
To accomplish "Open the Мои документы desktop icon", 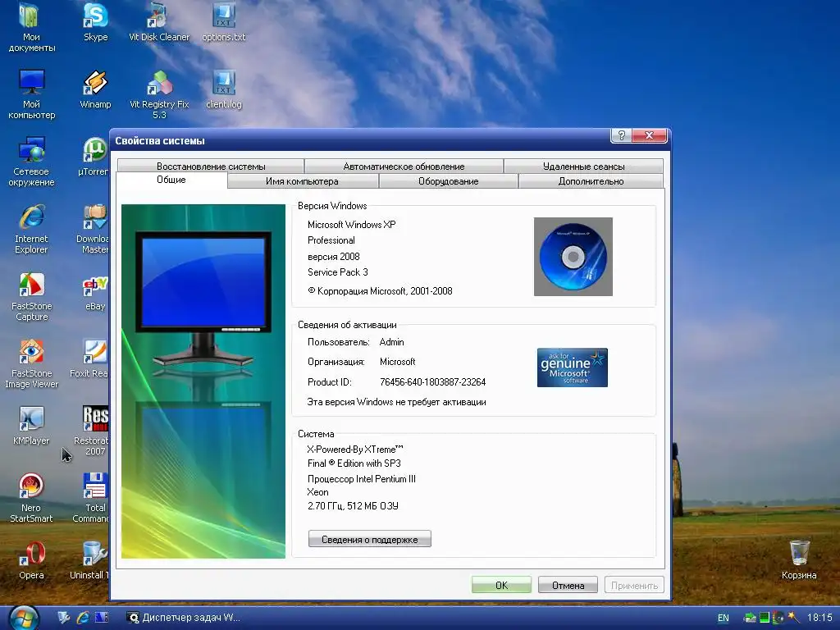I will click(x=31, y=27).
